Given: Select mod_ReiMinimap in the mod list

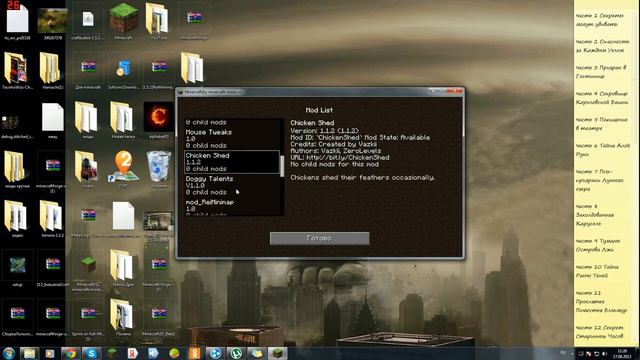Looking at the screenshot, I should pyautogui.click(x=232, y=207).
